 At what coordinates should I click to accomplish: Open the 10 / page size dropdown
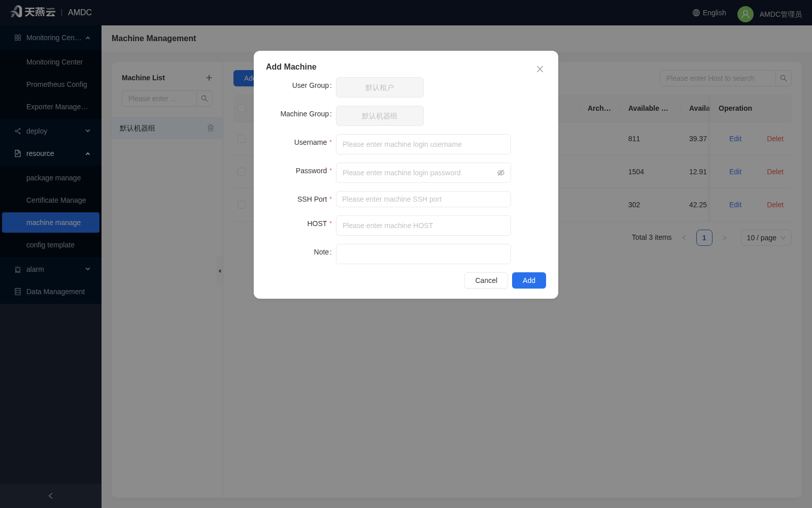point(766,238)
